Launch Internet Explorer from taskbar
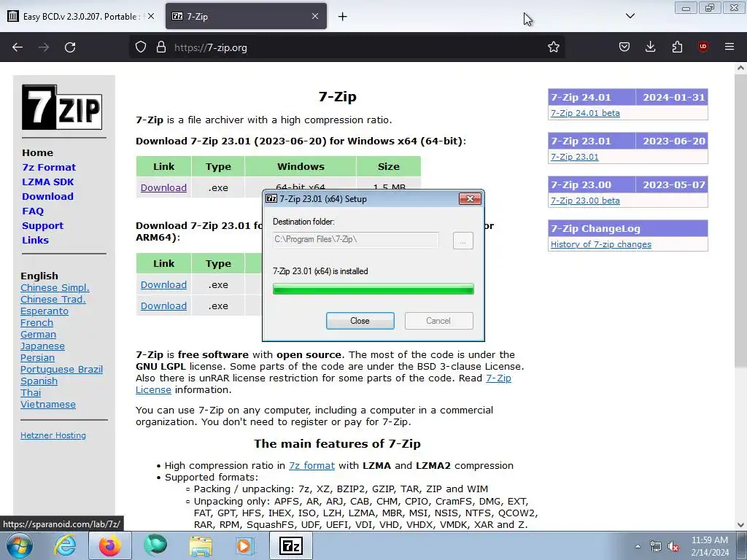The image size is (747, 560). pos(65,545)
